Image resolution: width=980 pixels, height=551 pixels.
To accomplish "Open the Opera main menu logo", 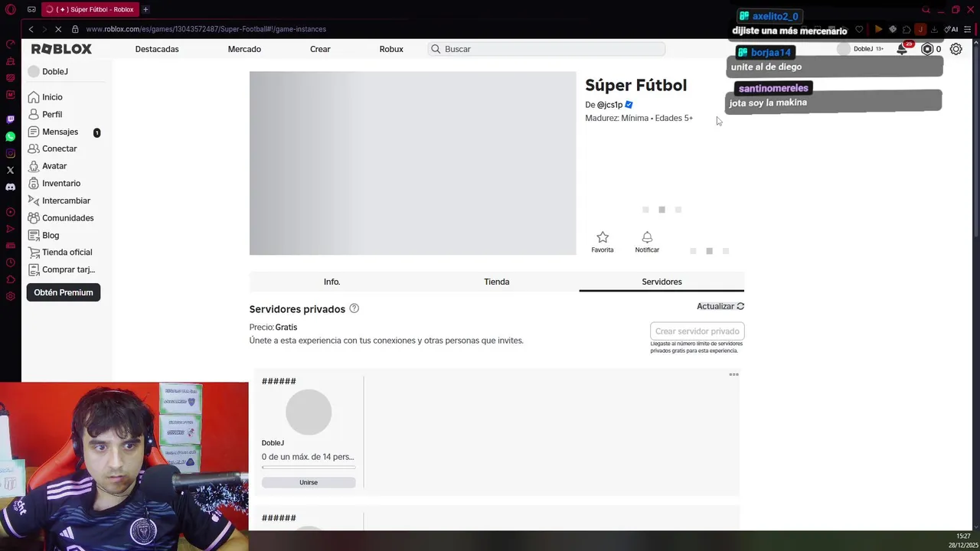I will click(10, 9).
